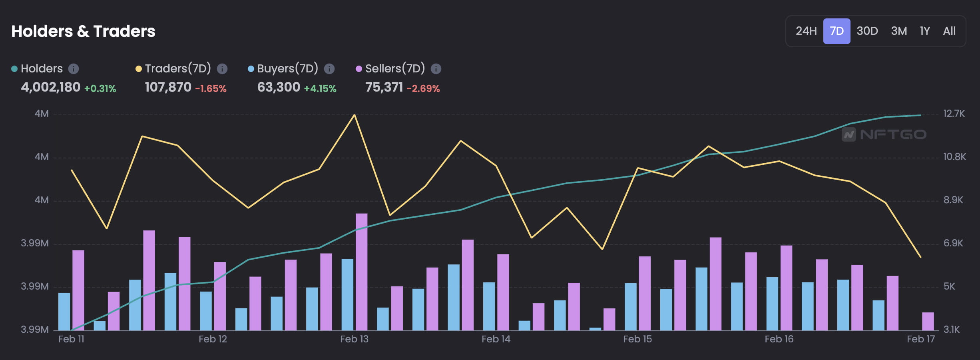Choose the 3M time range

[x=899, y=31]
